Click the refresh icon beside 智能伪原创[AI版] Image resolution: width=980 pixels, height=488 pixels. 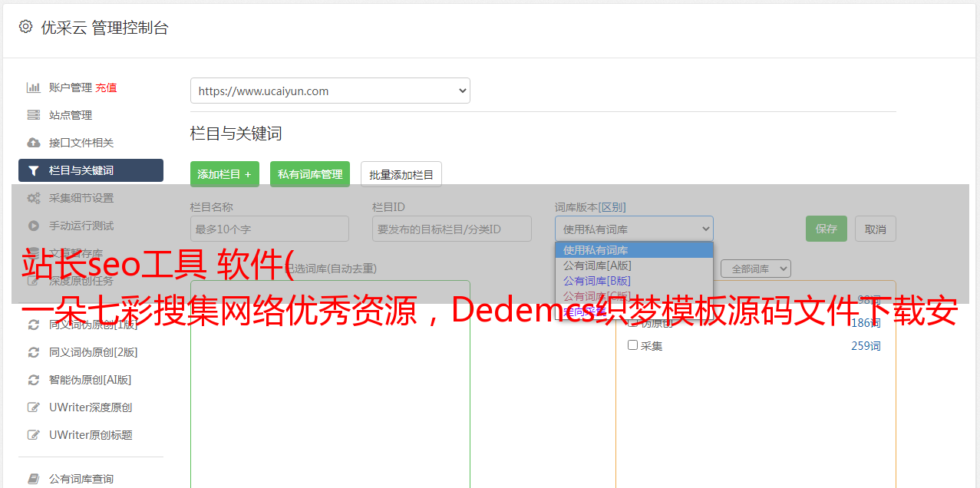coord(34,380)
